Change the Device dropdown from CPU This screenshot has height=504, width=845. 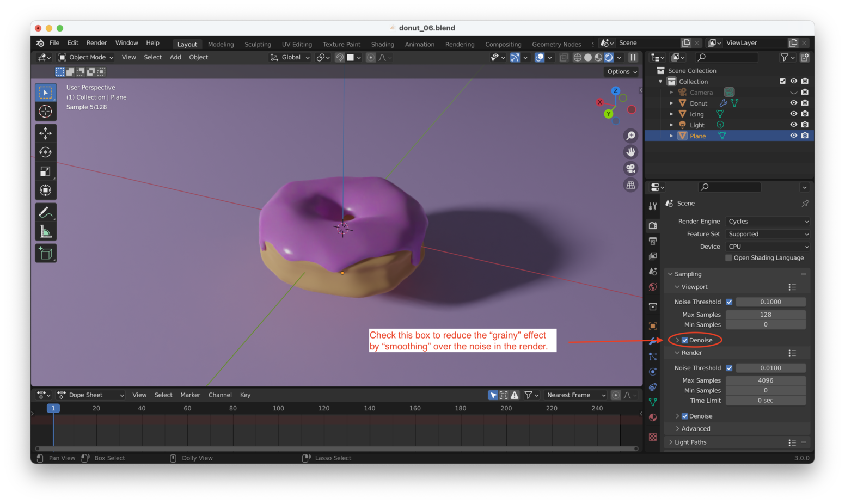[767, 246]
